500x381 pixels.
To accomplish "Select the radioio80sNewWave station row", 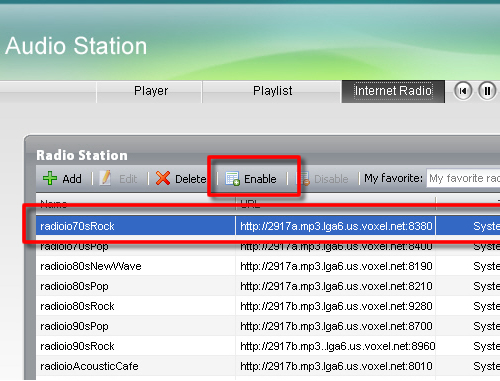I will [x=268, y=266].
